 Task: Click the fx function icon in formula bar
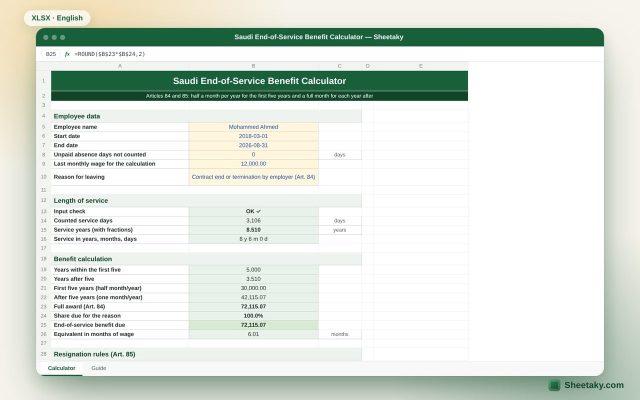[67, 54]
